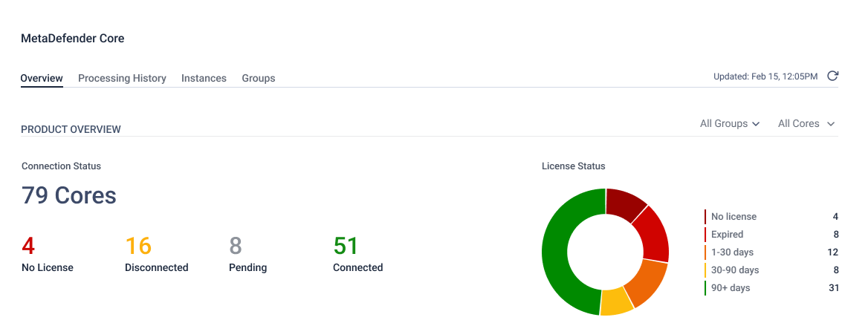Click the yellow donut chart segment
This screenshot has width=868, height=323.
(x=615, y=301)
